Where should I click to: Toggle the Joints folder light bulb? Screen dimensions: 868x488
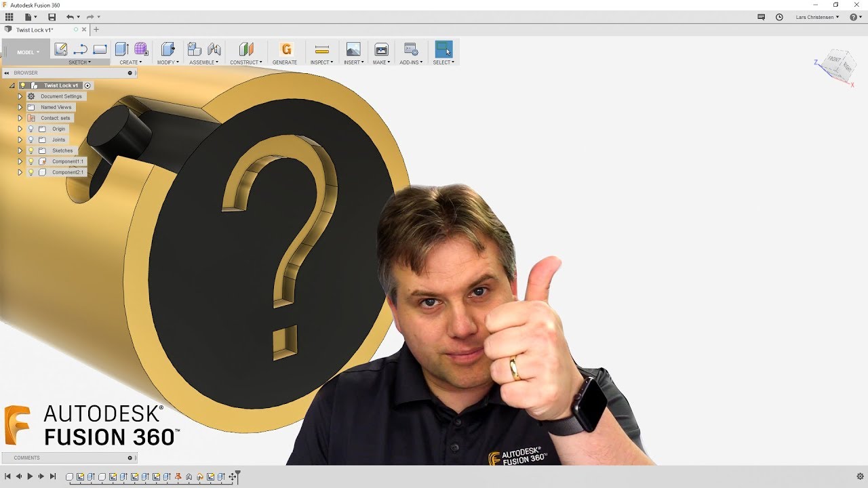[x=31, y=140]
